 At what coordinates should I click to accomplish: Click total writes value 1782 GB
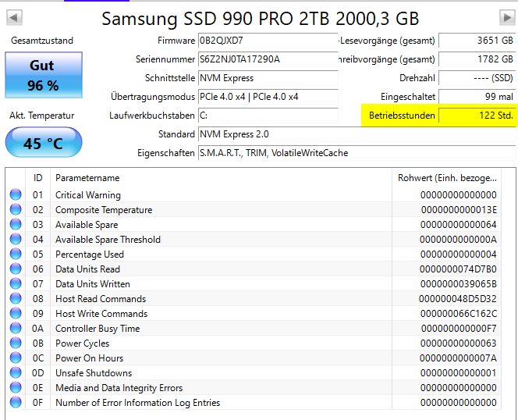(477, 59)
